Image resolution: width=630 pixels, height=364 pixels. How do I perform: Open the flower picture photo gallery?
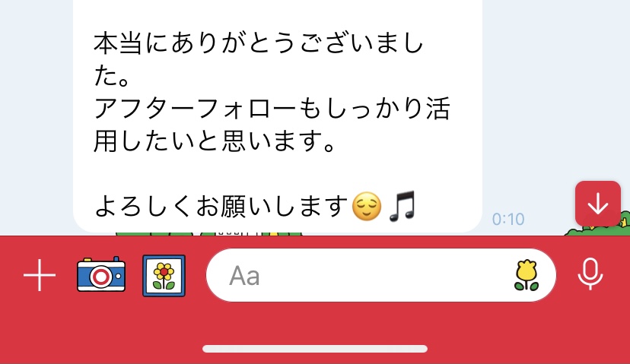pyautogui.click(x=164, y=276)
